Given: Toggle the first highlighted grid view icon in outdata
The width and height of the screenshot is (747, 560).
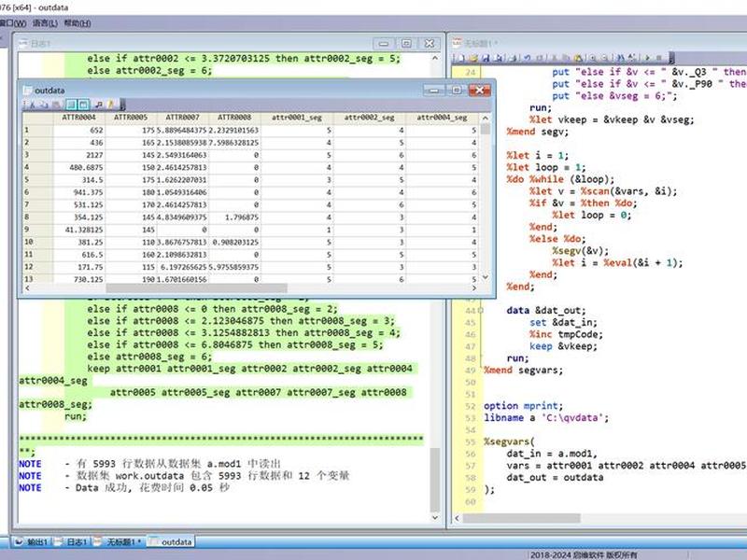Looking at the screenshot, I should point(71,105).
